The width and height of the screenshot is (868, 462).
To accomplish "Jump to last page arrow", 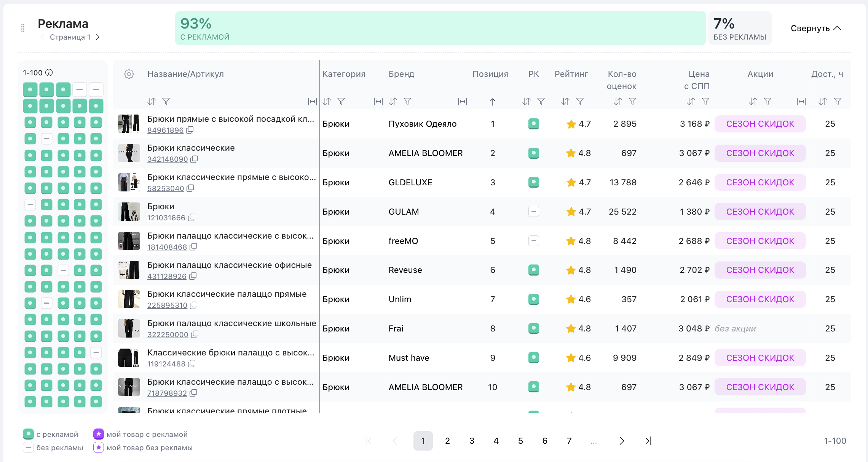I will click(x=648, y=441).
